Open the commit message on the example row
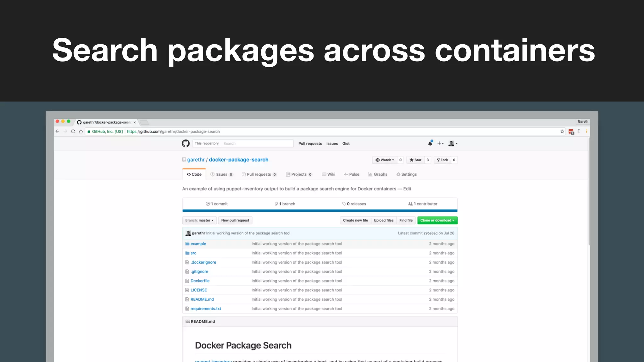The width and height of the screenshot is (644, 362). pyautogui.click(x=297, y=244)
